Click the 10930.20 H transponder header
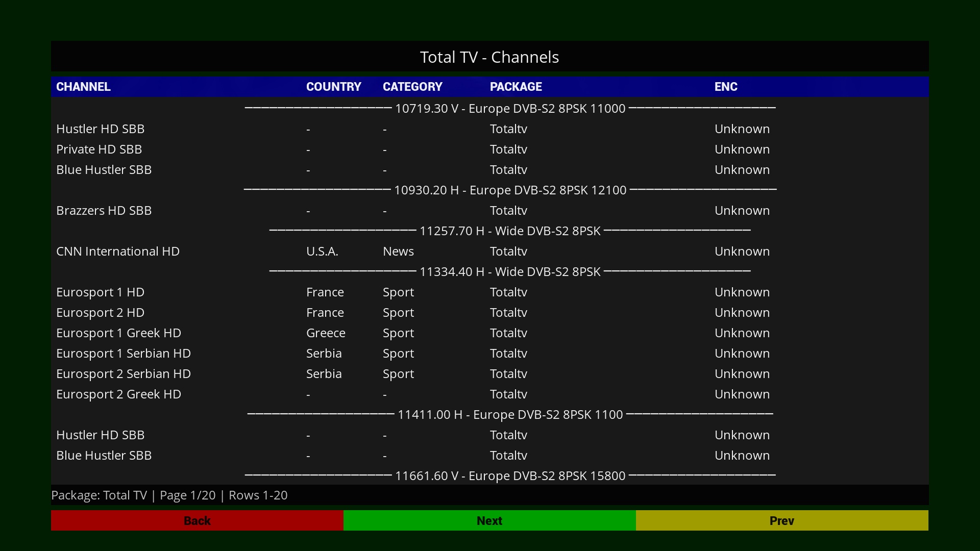 [x=510, y=190]
